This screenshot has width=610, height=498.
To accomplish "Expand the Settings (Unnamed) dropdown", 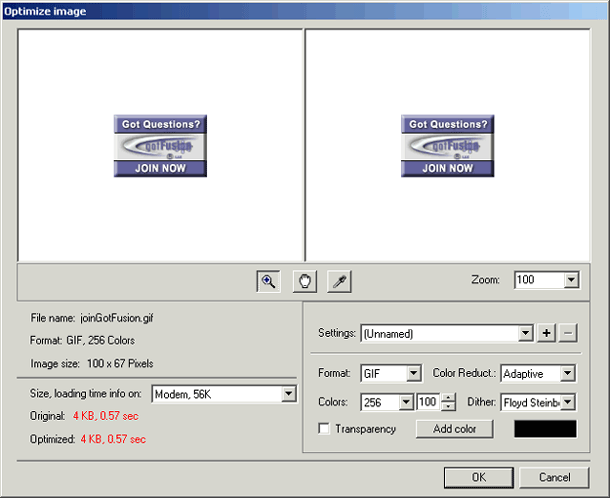I will coord(525,333).
